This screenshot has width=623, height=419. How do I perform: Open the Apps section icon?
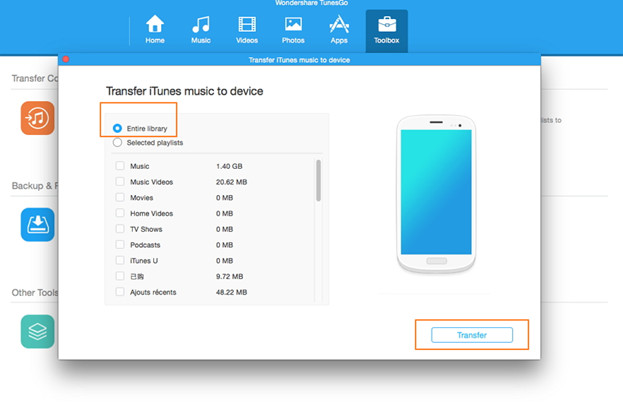pyautogui.click(x=339, y=24)
